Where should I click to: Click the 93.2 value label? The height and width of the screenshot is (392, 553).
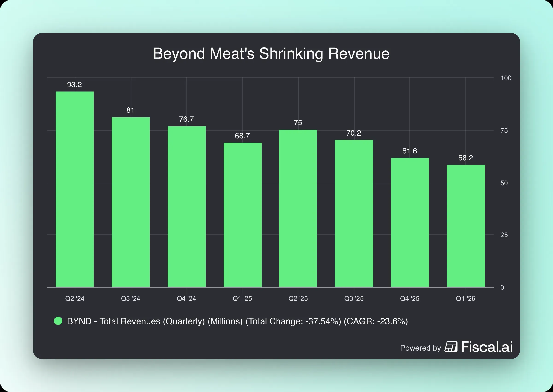74,85
